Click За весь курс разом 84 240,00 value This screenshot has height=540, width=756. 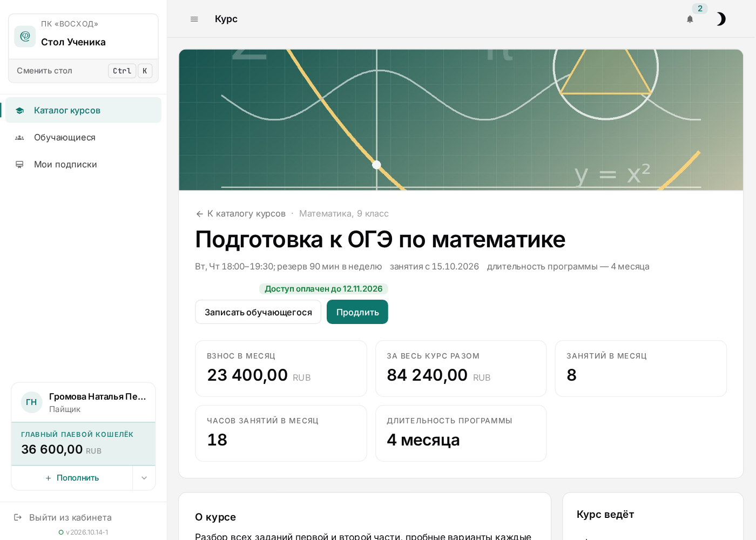[x=427, y=375]
